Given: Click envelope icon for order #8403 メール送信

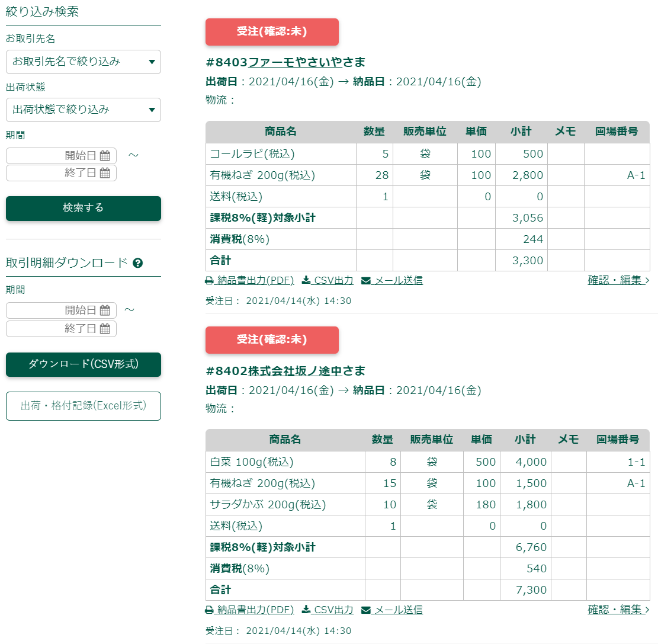Looking at the screenshot, I should (x=366, y=280).
